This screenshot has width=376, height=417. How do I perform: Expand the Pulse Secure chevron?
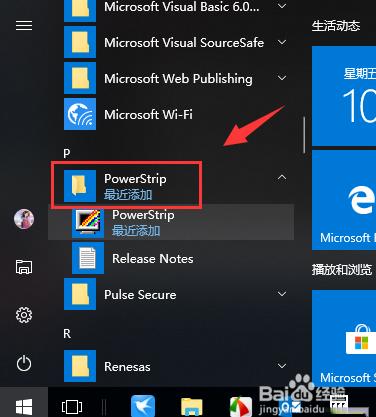(282, 294)
